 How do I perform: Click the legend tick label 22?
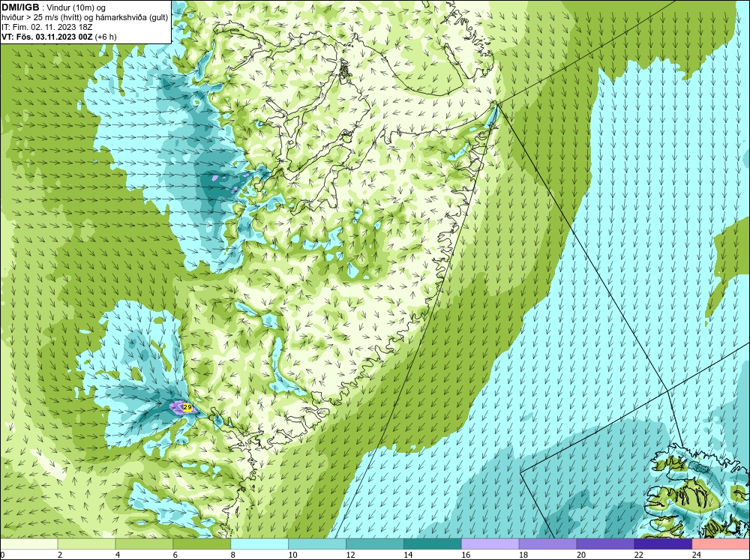638,555
